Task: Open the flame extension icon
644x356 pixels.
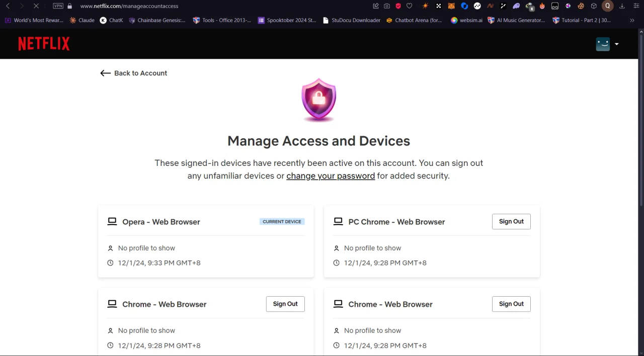Action: tap(542, 6)
